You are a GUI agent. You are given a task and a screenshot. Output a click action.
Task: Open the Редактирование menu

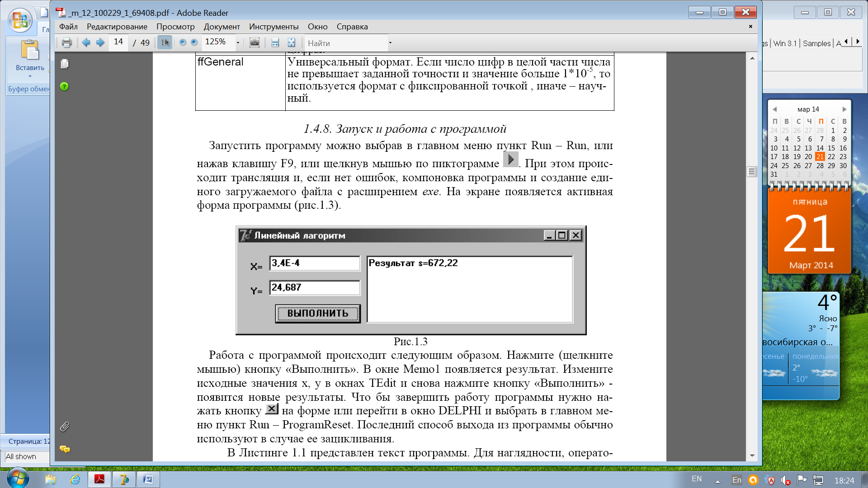(x=117, y=27)
